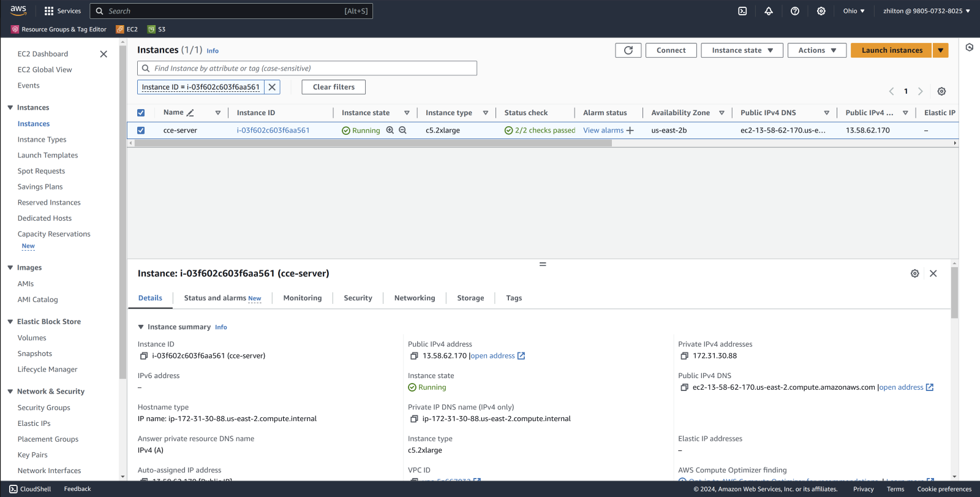Image resolution: width=980 pixels, height=497 pixels.
Task: Open the top bar settings gear
Action: click(821, 11)
